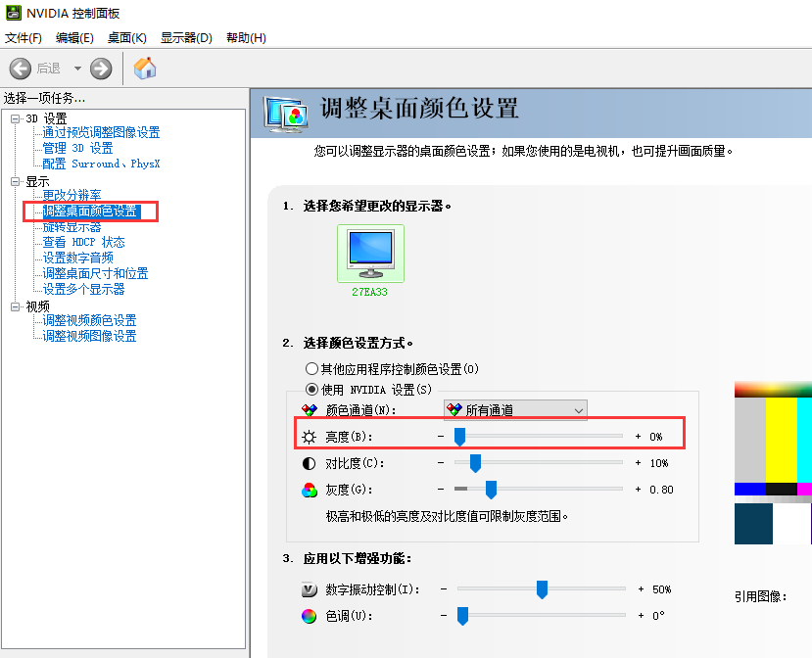Open 设置多个显示器 link
This screenshot has height=658, width=812.
84,289
